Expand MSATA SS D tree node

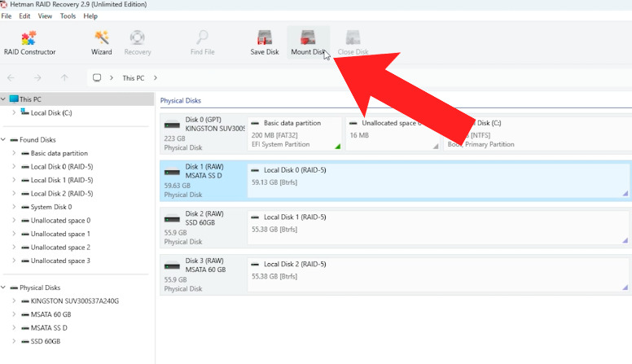coord(14,328)
